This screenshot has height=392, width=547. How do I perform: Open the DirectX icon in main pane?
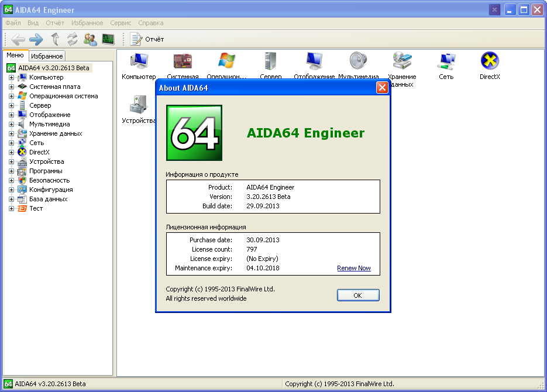coord(490,66)
